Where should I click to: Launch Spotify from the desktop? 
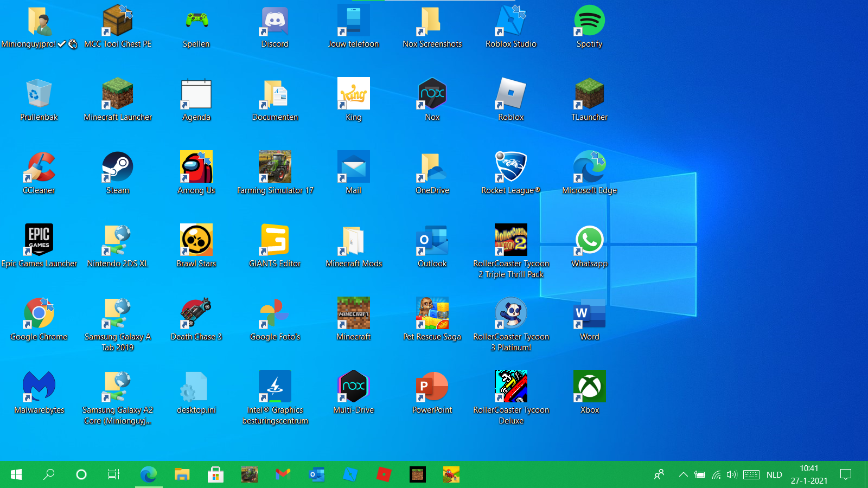[589, 27]
